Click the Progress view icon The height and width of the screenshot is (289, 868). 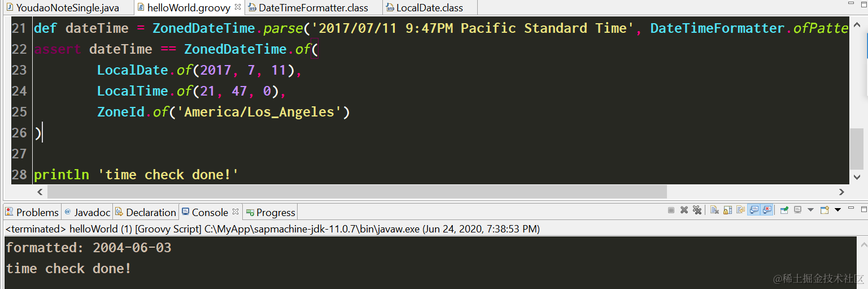point(250,213)
